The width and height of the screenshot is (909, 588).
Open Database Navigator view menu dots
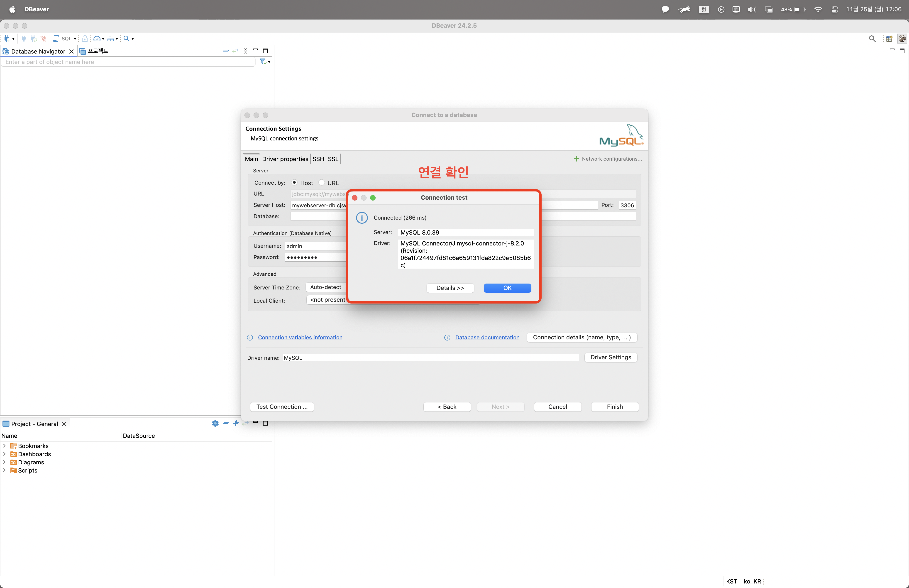click(246, 51)
